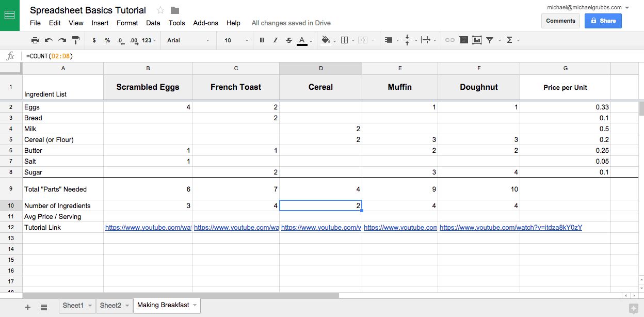The height and width of the screenshot is (317, 644).
Task: Switch to the Sheet2 tab
Action: pos(110,306)
